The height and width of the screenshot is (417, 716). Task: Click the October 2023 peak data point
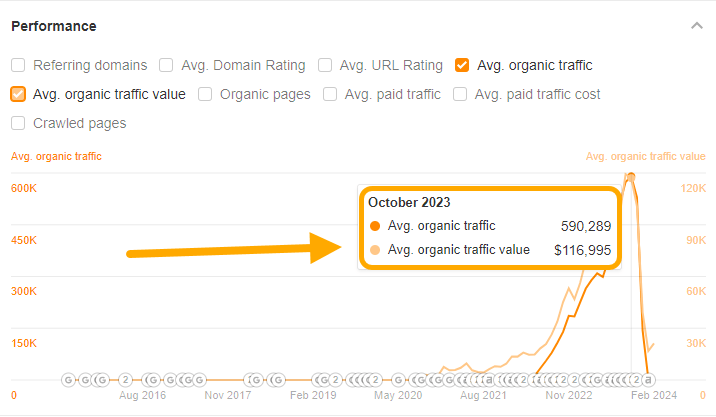[x=630, y=177]
